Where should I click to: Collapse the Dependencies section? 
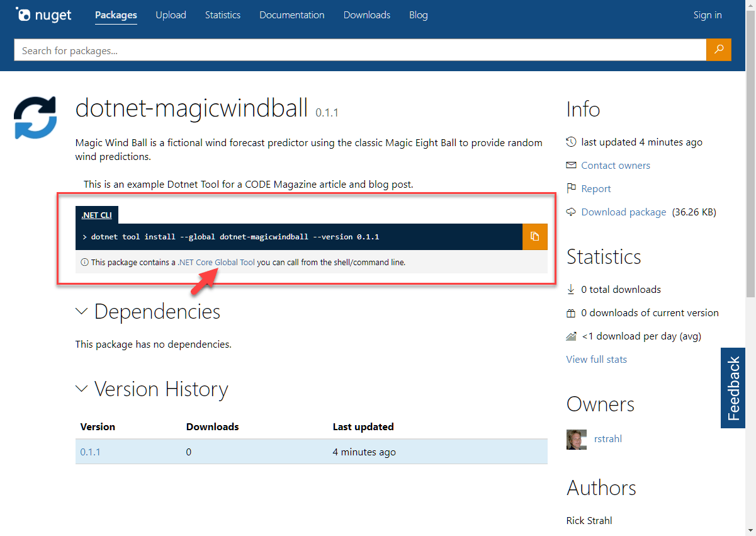(x=82, y=311)
